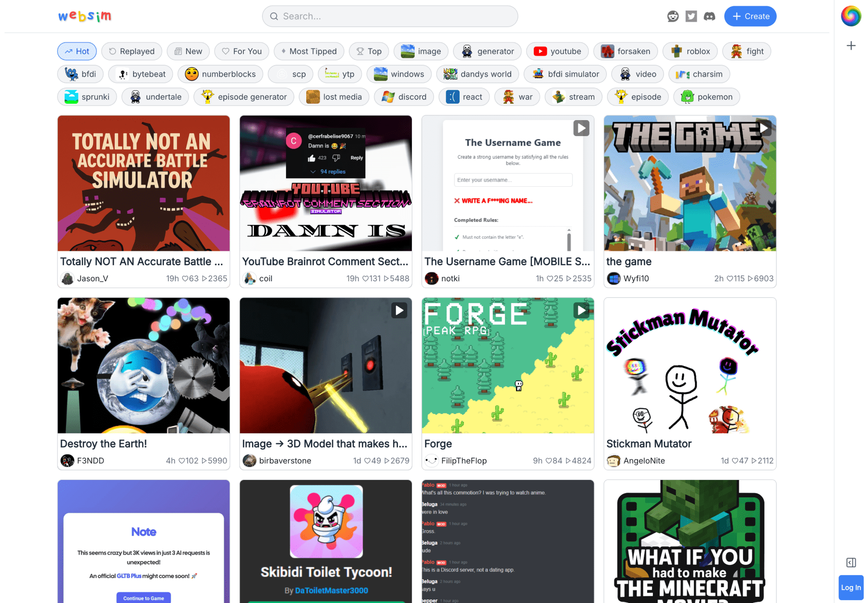The height and width of the screenshot is (603, 868).
Task: Filter by the windows tag
Action: click(x=399, y=74)
